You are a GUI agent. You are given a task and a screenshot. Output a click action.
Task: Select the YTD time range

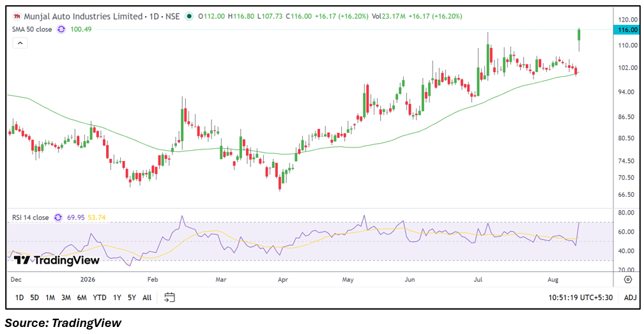click(x=100, y=298)
